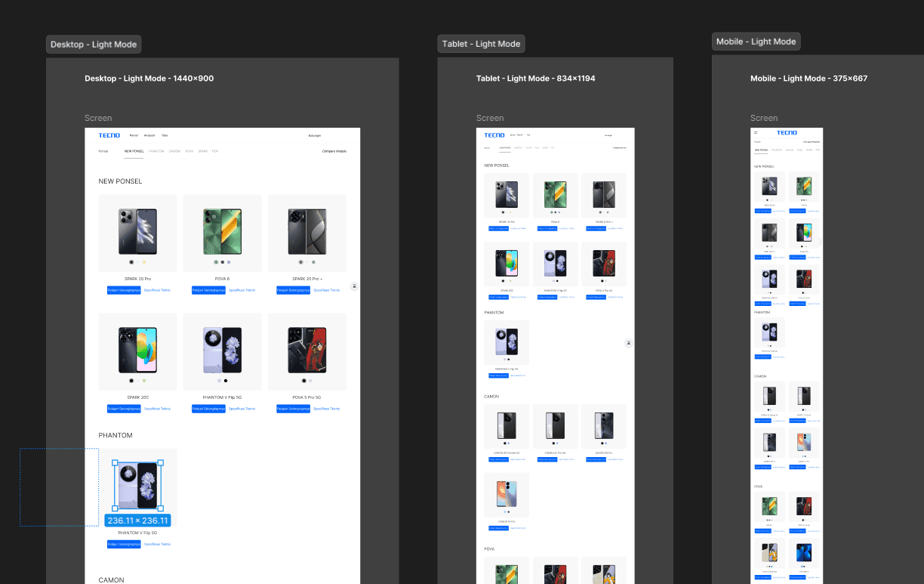Click the 'CAMON' section heading in the Desktop frame
Screen dimensions: 924x584
(111, 580)
